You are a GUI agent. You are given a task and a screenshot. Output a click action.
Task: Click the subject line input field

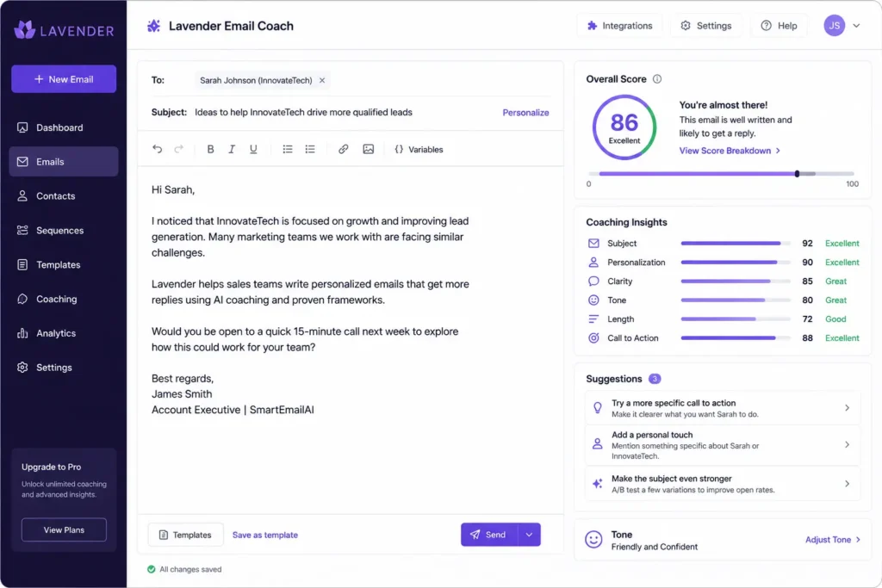[343, 113]
